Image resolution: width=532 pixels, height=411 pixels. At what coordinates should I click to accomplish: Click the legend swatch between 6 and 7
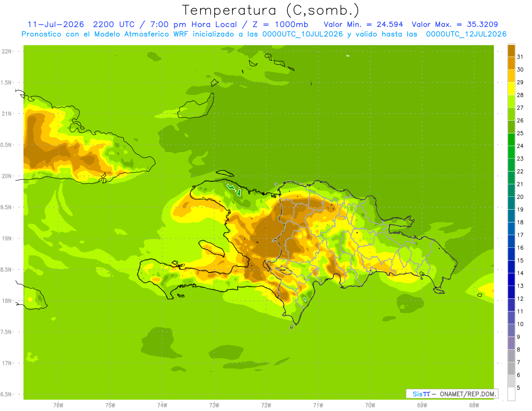(x=511, y=368)
